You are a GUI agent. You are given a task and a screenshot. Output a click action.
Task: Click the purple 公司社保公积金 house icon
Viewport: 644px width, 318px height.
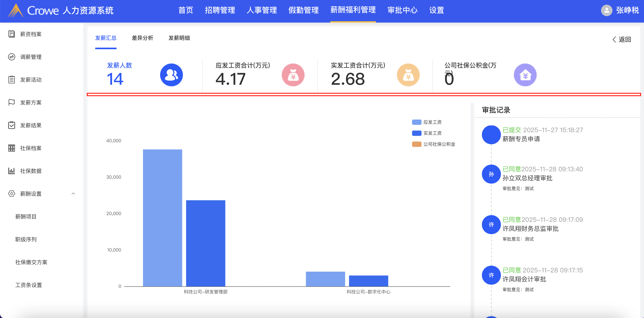pyautogui.click(x=525, y=75)
